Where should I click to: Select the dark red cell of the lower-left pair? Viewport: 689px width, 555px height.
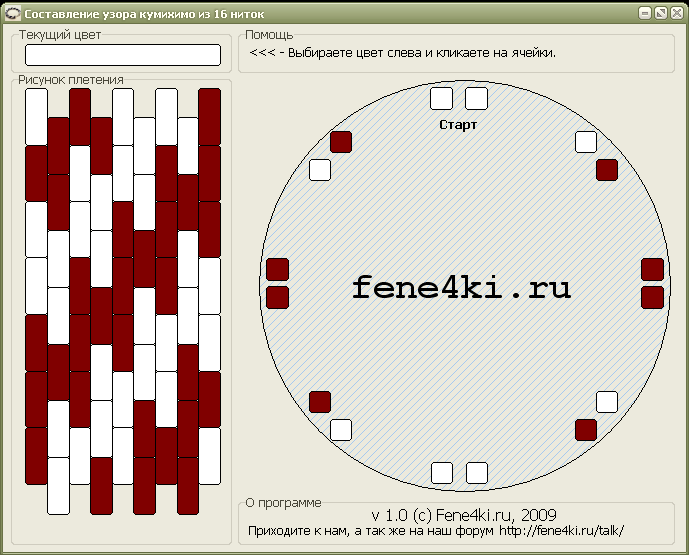[320, 402]
